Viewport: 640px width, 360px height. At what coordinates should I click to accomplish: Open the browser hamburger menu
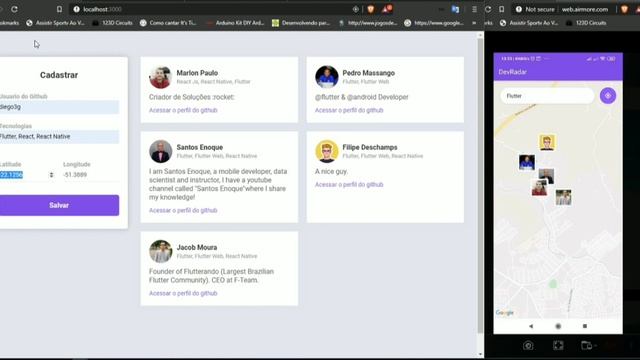point(474,9)
